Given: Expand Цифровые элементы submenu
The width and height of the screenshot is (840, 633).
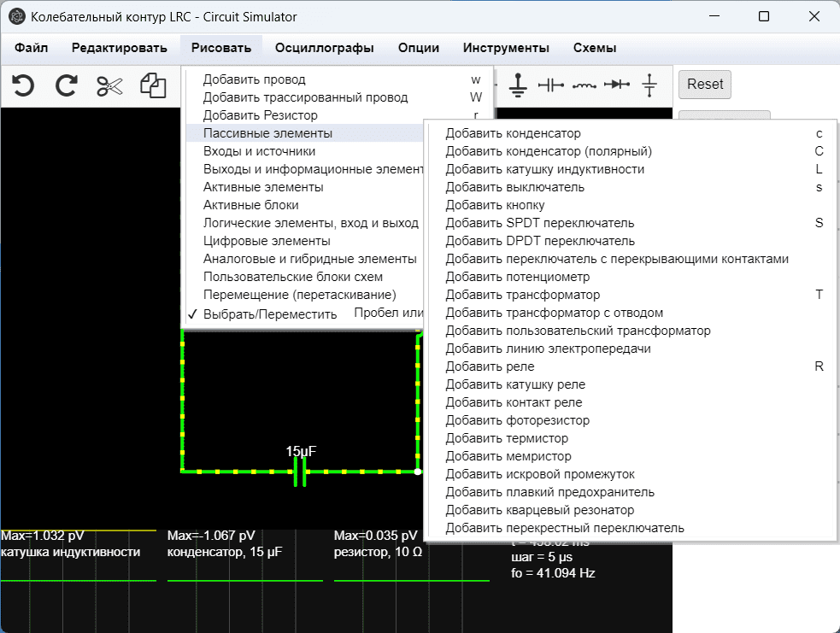Looking at the screenshot, I should 305,241.
